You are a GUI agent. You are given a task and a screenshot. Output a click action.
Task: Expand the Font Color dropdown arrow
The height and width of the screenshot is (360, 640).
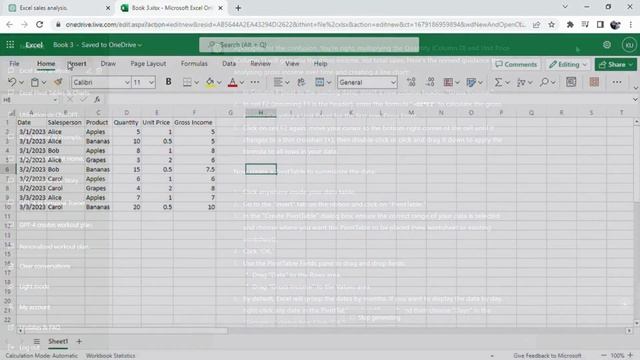242,83
